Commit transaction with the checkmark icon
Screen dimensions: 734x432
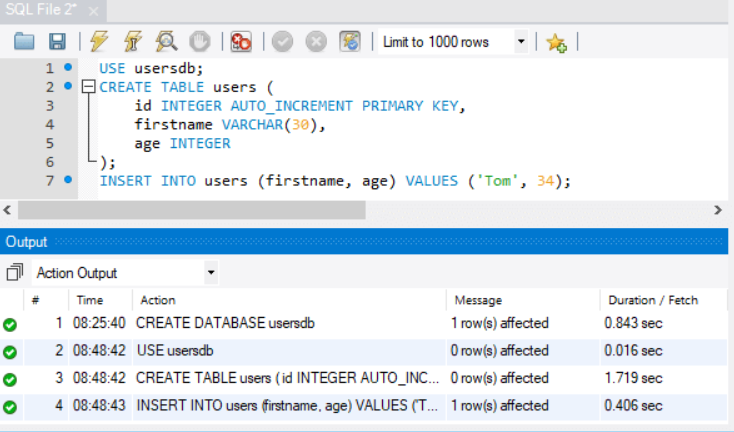coord(282,42)
